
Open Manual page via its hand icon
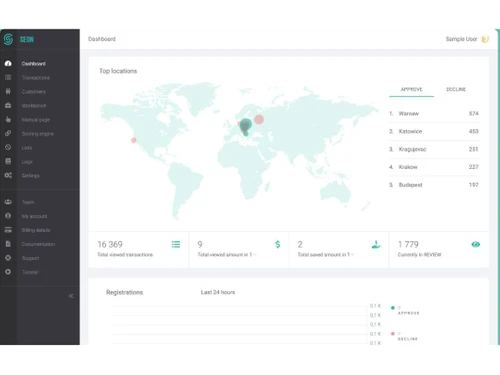pyautogui.click(x=8, y=119)
